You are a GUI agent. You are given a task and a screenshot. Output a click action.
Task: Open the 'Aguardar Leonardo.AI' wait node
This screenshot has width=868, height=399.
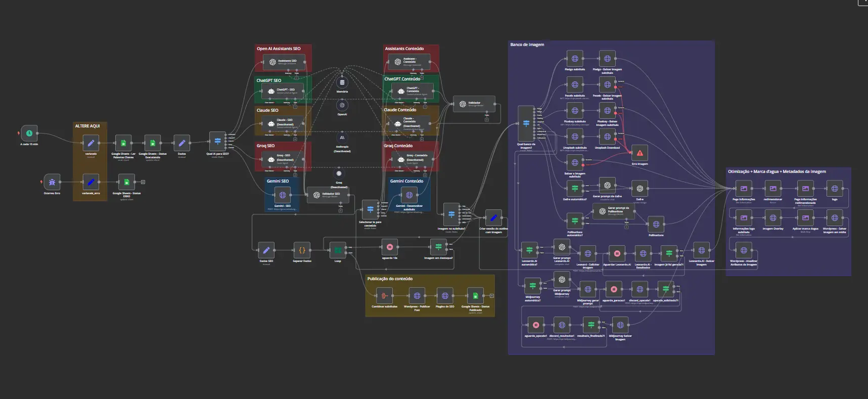click(617, 253)
